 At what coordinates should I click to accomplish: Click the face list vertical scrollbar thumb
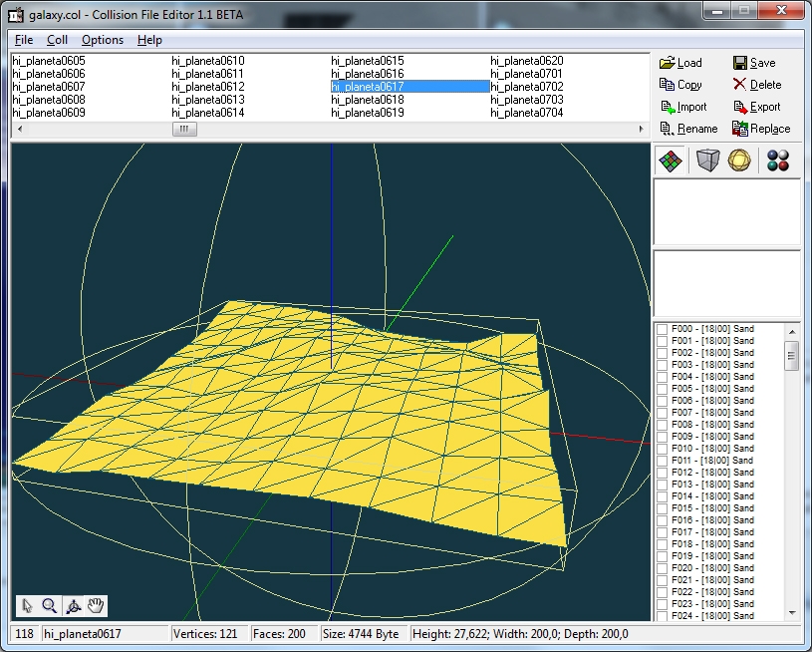791,356
